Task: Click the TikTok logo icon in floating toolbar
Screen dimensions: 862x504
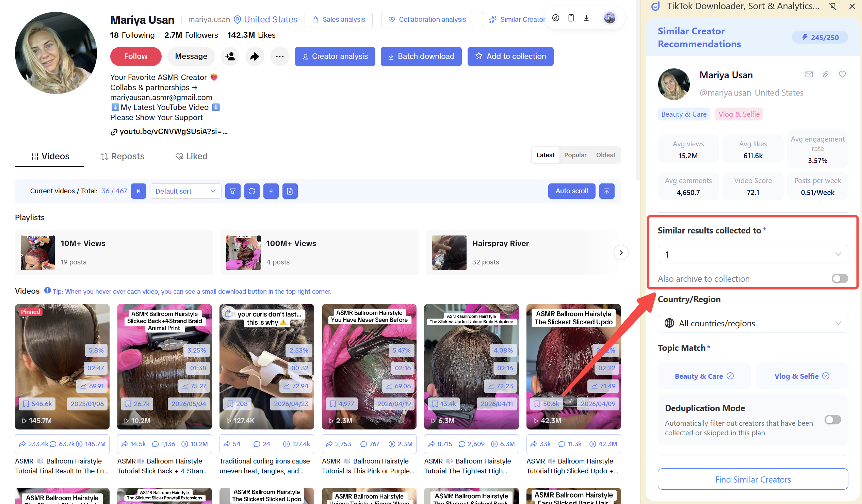Action: click(x=556, y=18)
